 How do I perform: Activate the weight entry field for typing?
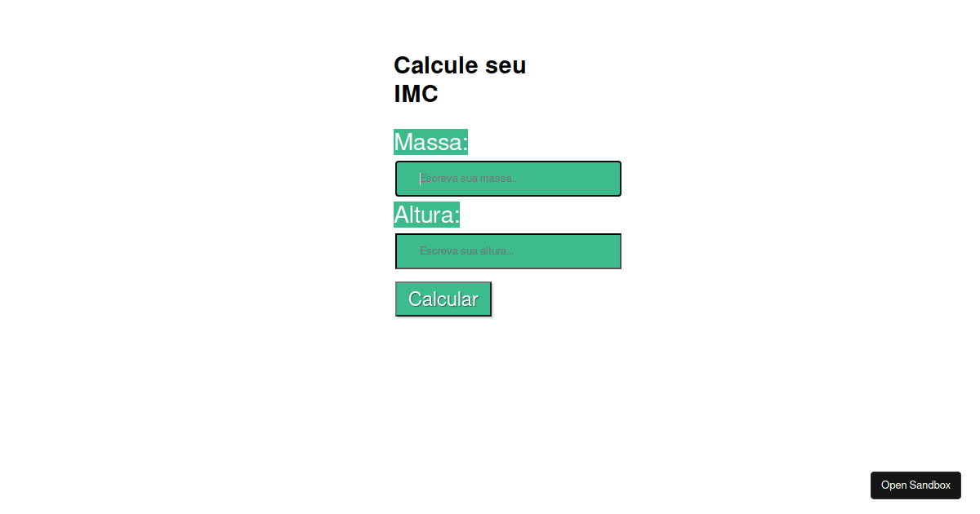506,178
